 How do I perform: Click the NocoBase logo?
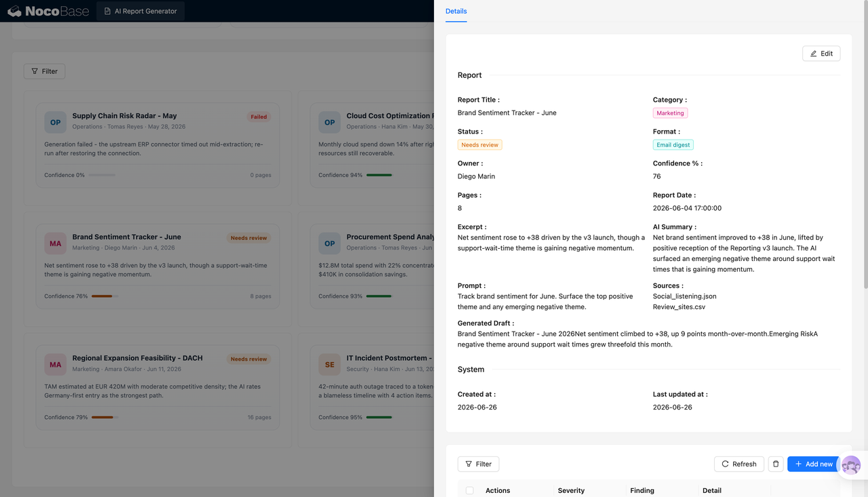tap(47, 11)
